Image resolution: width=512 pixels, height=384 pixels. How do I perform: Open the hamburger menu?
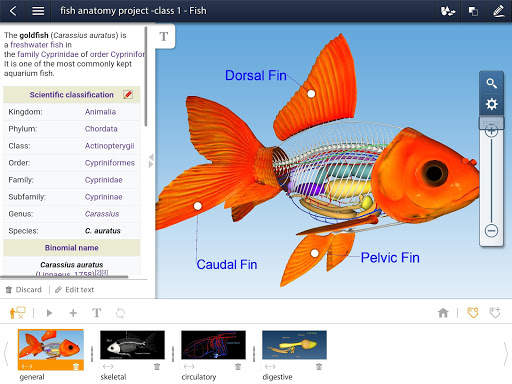pyautogui.click(x=38, y=11)
